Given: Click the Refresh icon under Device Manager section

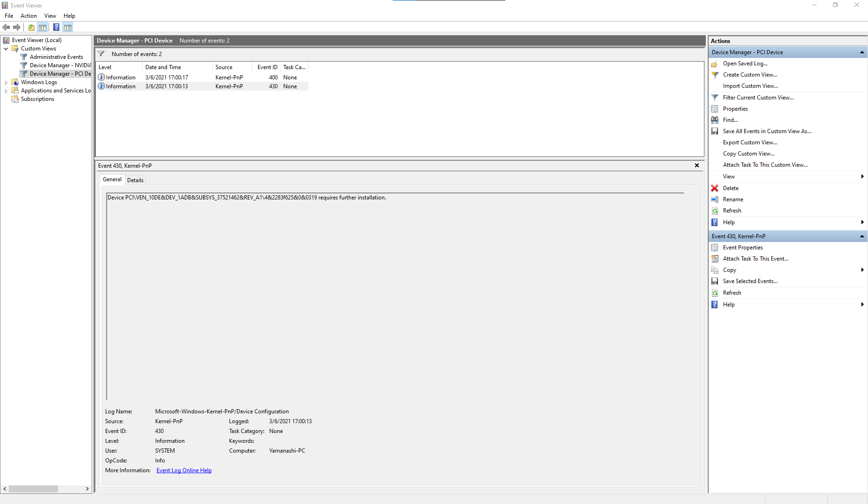Looking at the screenshot, I should (715, 211).
